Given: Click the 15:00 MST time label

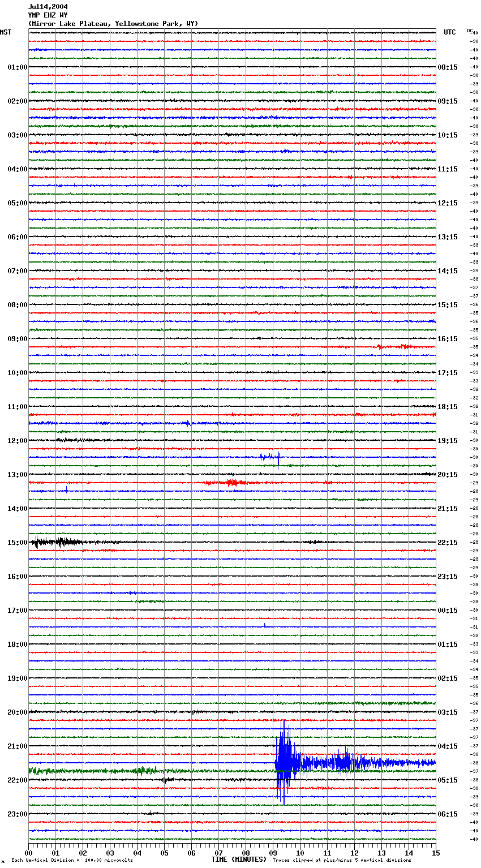Looking at the screenshot, I should tap(18, 543).
